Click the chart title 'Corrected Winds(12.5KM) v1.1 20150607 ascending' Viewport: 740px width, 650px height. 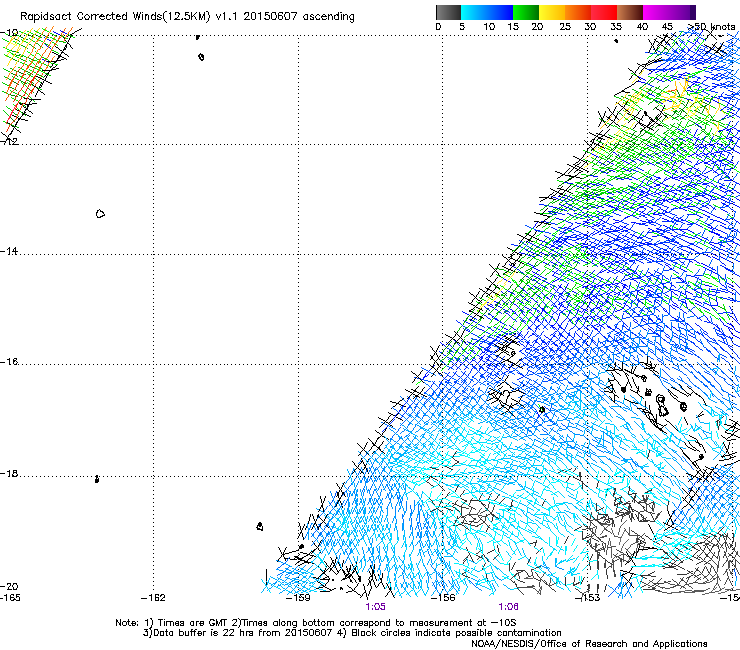pyautogui.click(x=215, y=17)
